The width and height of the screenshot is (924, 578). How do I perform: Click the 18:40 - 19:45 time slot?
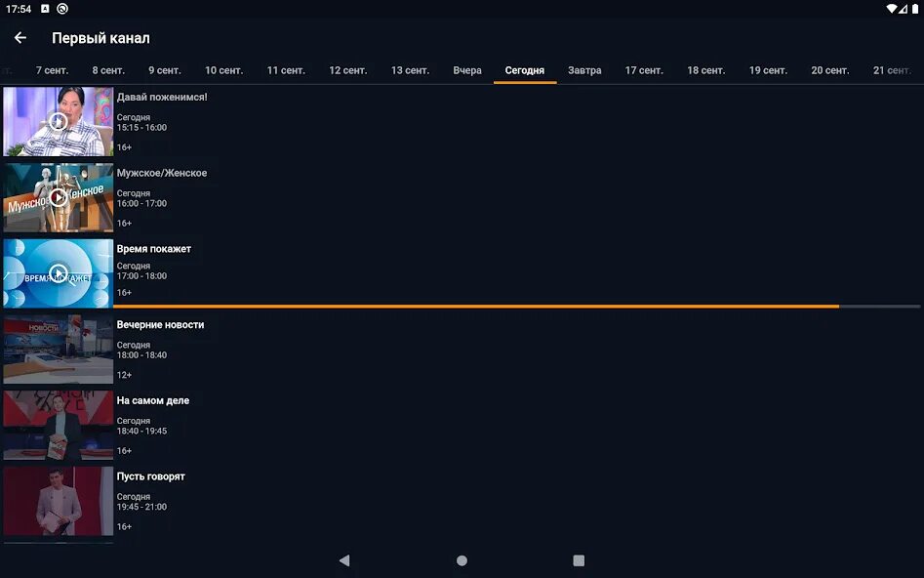pos(141,432)
